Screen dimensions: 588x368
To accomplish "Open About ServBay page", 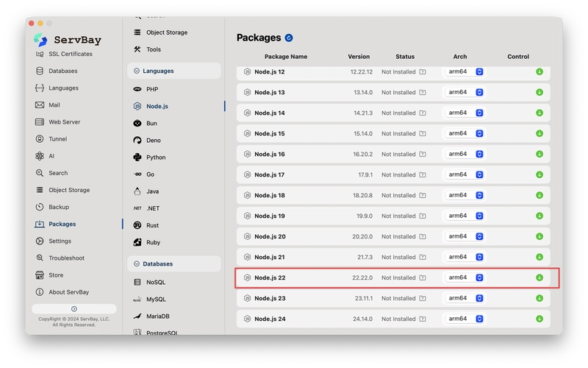I will click(68, 292).
